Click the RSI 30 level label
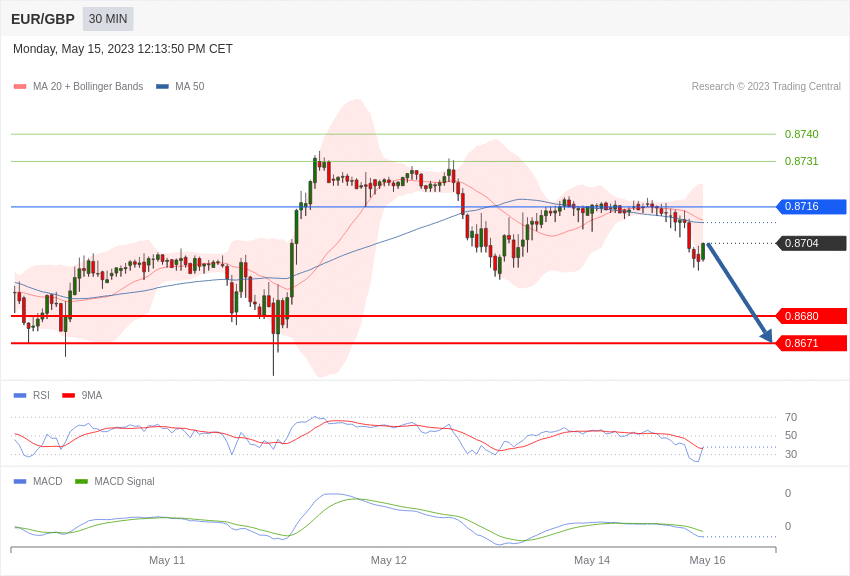The image size is (850, 576). point(791,454)
